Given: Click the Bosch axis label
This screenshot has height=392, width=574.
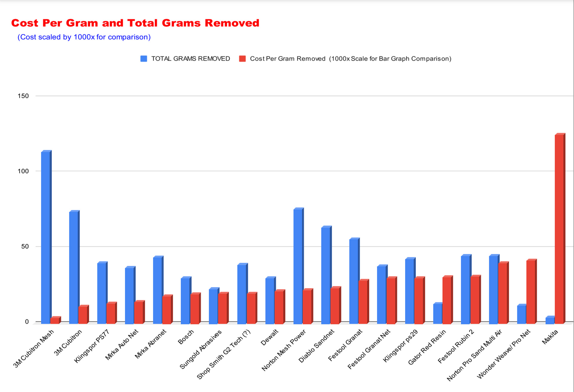Looking at the screenshot, I should [x=186, y=337].
